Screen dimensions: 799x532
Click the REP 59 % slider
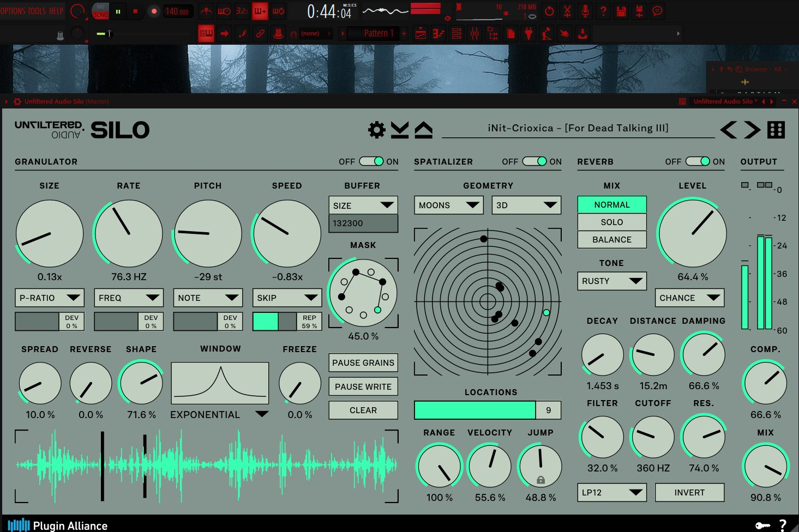287,322
